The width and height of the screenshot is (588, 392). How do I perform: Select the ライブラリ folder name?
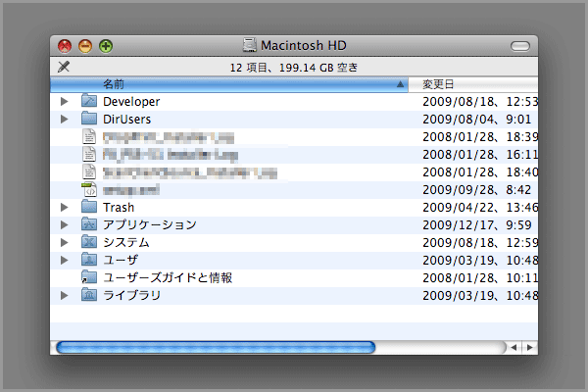[132, 295]
